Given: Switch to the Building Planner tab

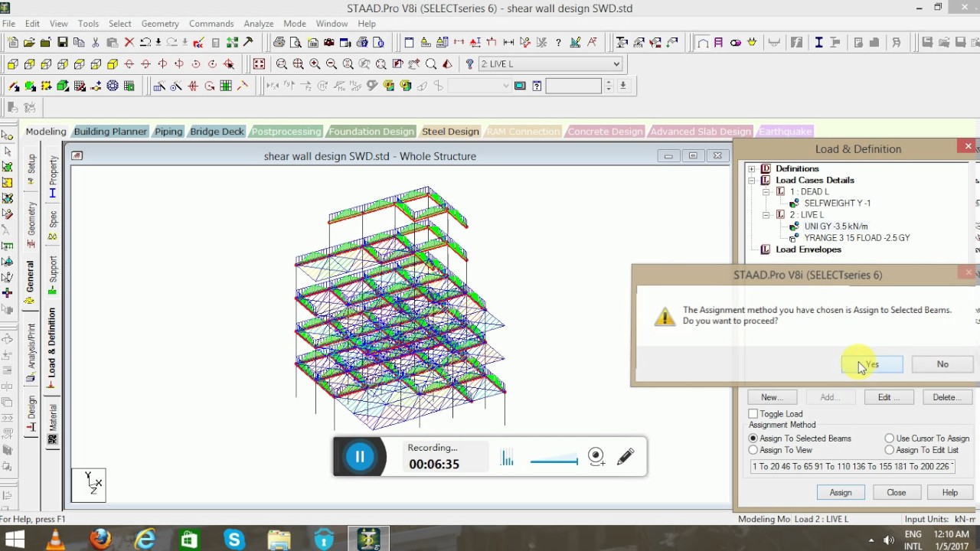Looking at the screenshot, I should pyautogui.click(x=110, y=132).
